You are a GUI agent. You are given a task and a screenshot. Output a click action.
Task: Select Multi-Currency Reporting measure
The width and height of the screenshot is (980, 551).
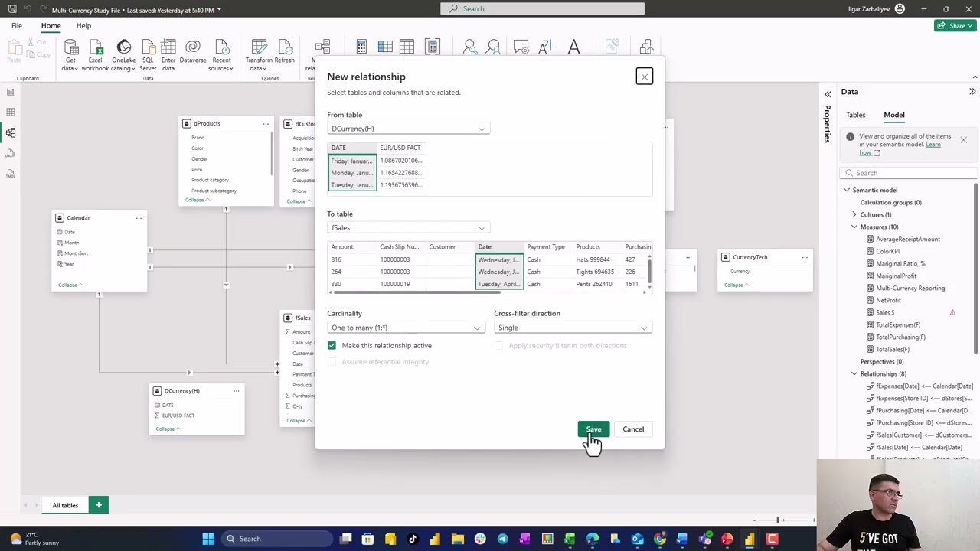(x=910, y=288)
